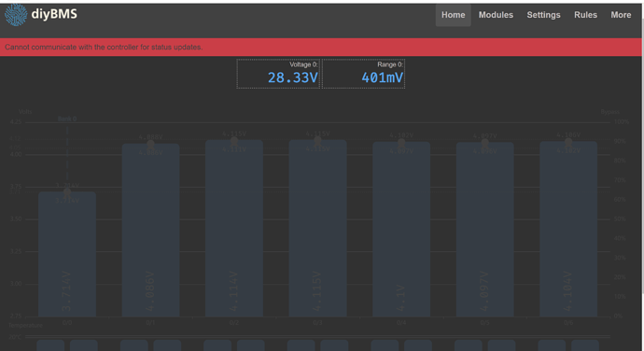Image resolution: width=644 pixels, height=351 pixels.
Task: Click the 4.1V bar for cell 0/4
Action: tap(401, 230)
